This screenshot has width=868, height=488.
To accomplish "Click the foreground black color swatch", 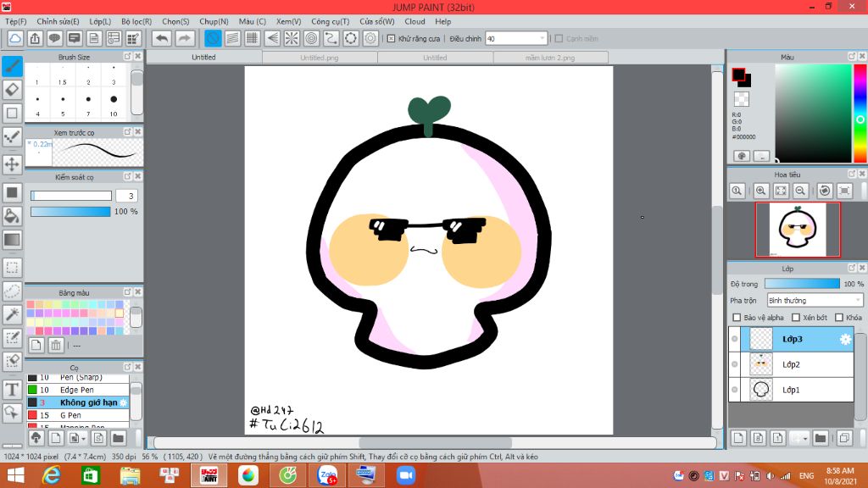I will pos(738,75).
